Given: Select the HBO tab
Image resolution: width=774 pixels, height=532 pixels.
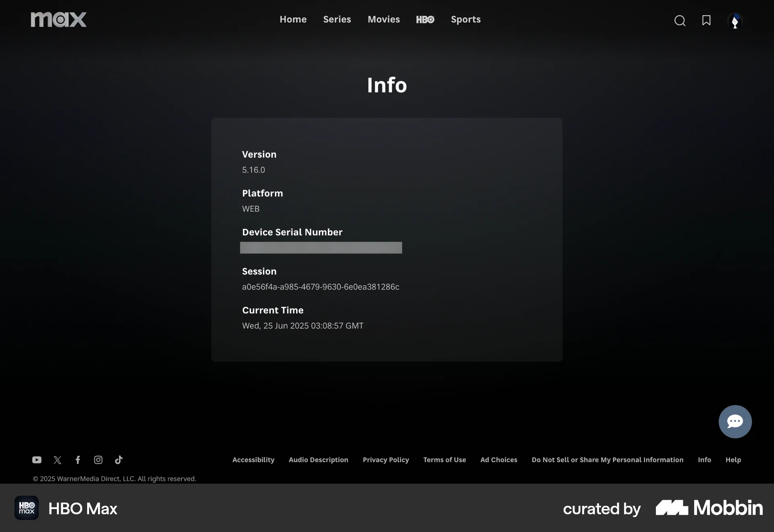Looking at the screenshot, I should [425, 19].
